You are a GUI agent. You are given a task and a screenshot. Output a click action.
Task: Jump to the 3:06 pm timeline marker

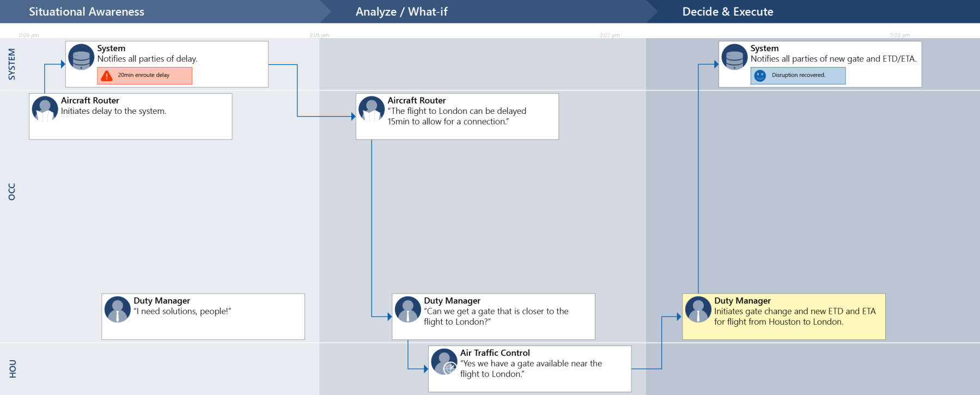319,35
